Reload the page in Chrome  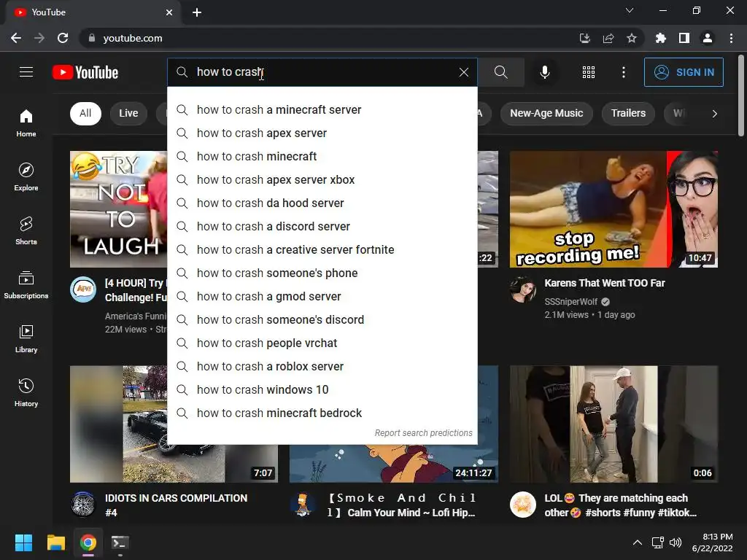63,38
